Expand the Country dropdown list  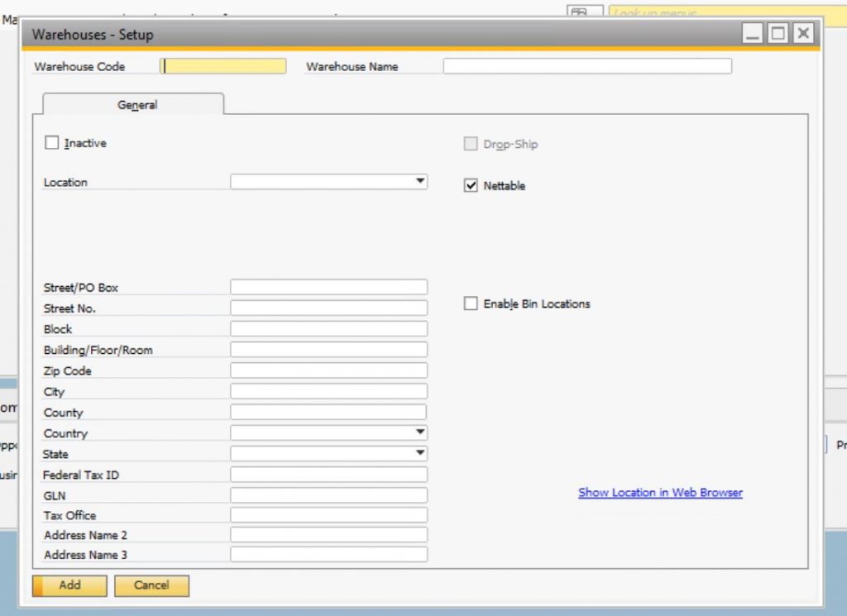[x=420, y=432]
